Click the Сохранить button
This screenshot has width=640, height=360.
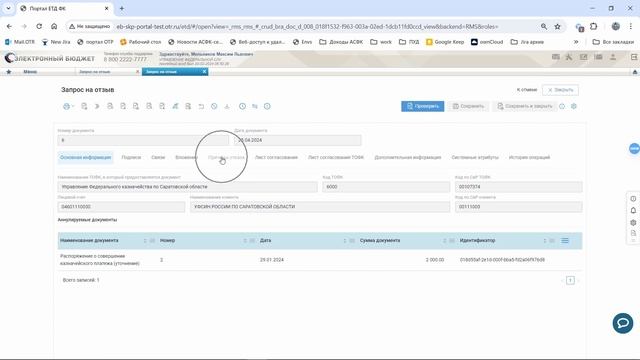468,106
